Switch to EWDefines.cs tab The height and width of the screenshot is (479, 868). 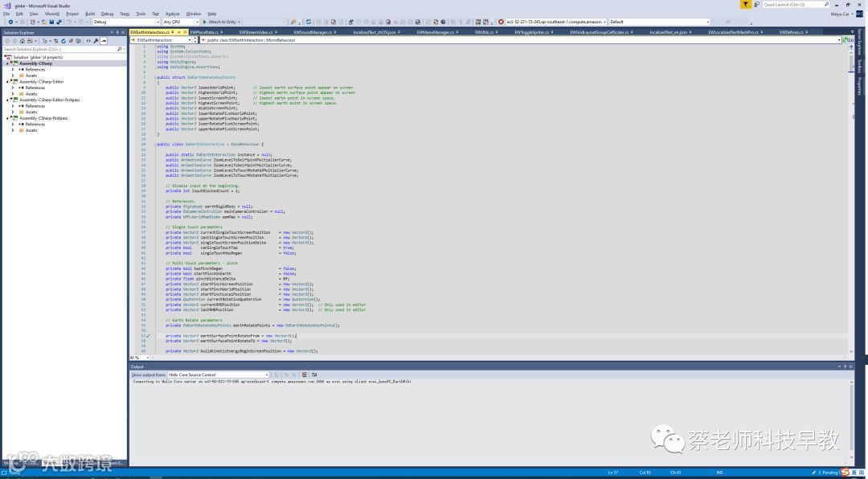coord(791,32)
